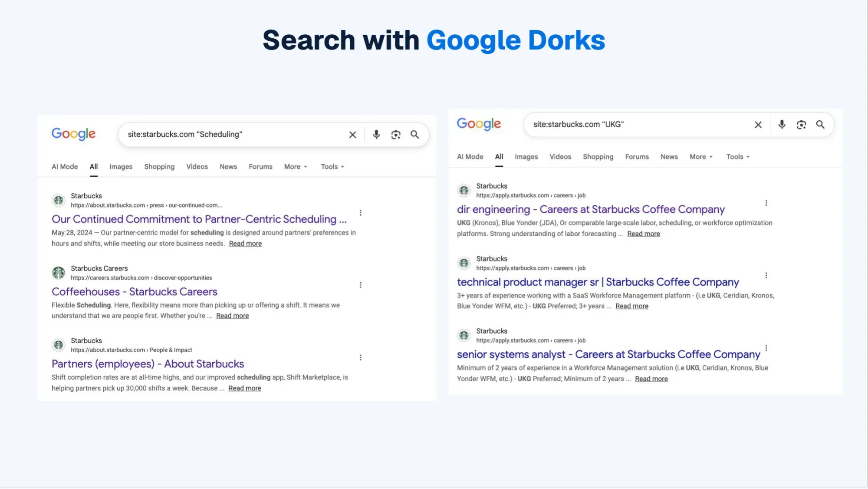This screenshot has width=868, height=489.
Task: Click the Google logo in the Scheduling search
Action: coord(73,134)
